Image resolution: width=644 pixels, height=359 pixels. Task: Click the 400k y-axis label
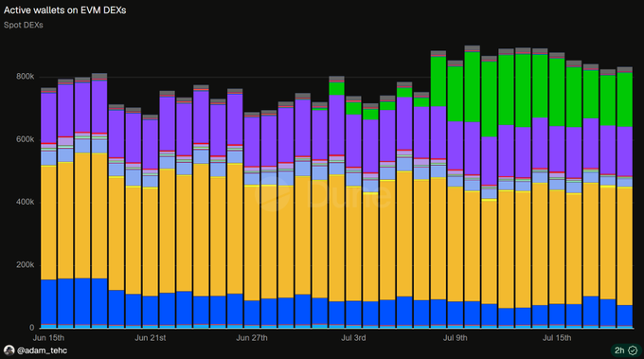coord(25,202)
